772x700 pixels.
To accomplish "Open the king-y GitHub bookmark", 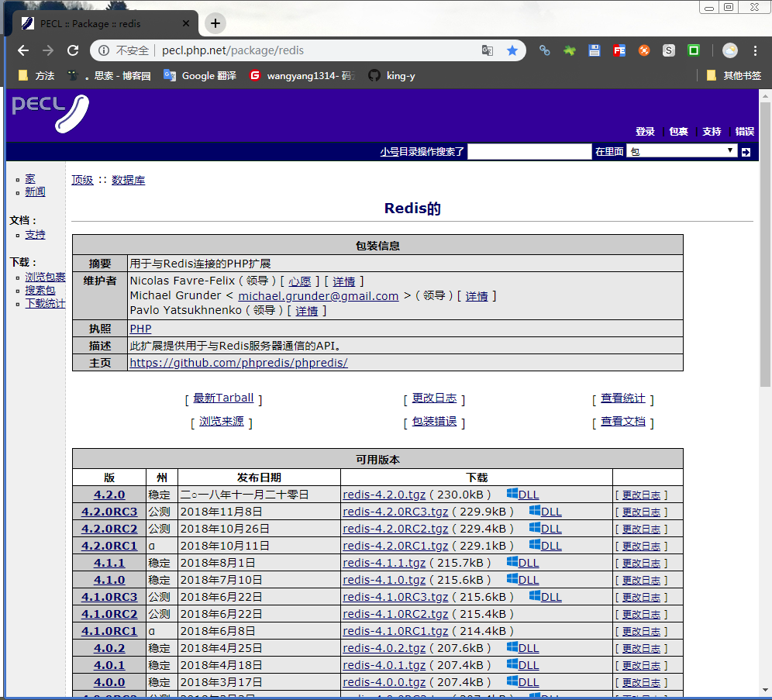I will (x=392, y=76).
